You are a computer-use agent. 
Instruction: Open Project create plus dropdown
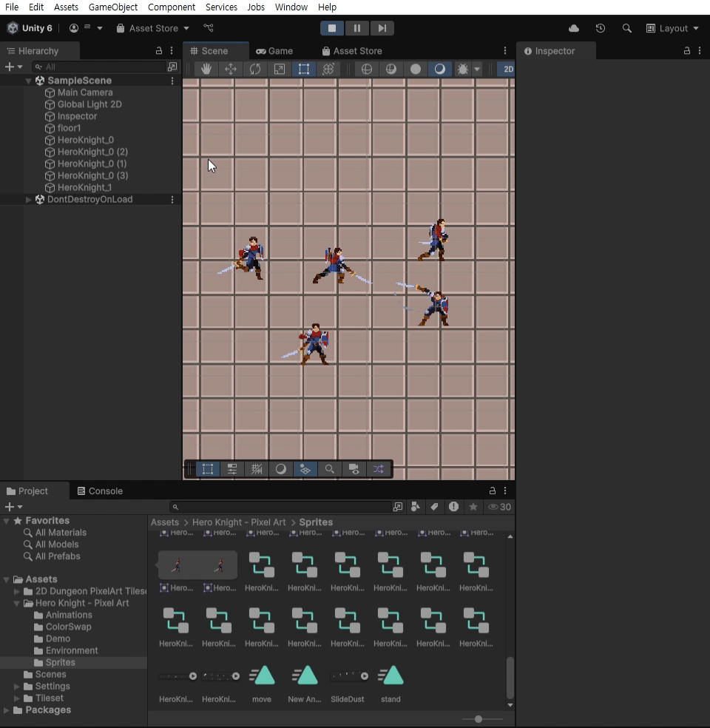click(13, 507)
